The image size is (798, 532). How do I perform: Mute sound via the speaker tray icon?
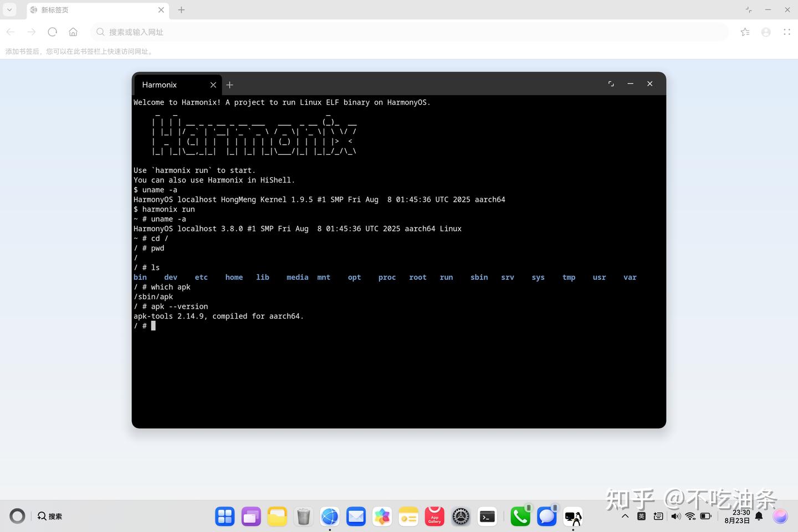(x=676, y=516)
